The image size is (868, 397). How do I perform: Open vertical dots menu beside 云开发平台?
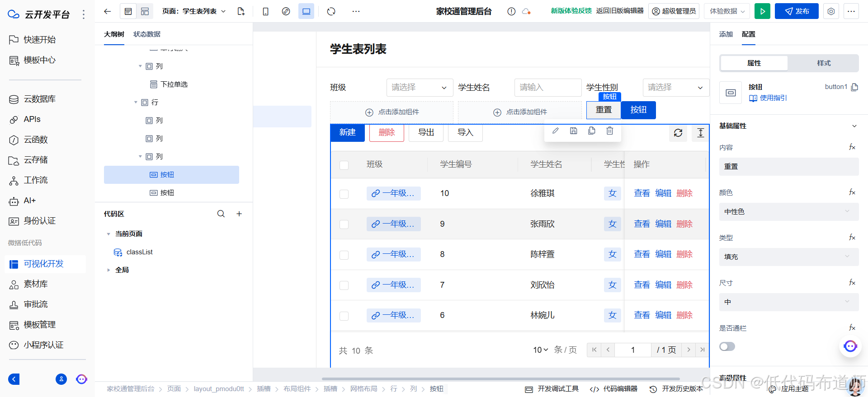click(84, 14)
